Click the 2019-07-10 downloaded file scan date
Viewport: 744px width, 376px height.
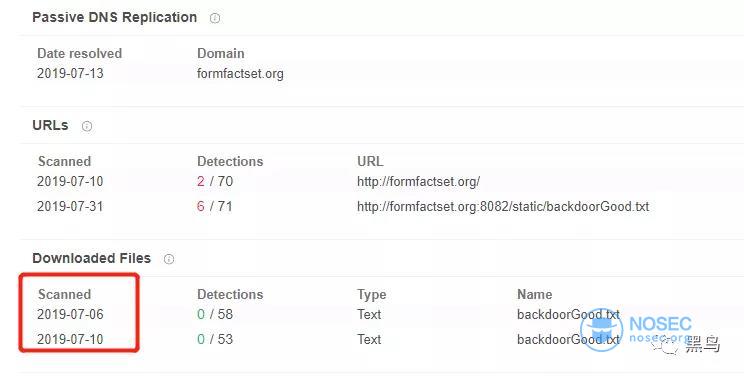70,339
